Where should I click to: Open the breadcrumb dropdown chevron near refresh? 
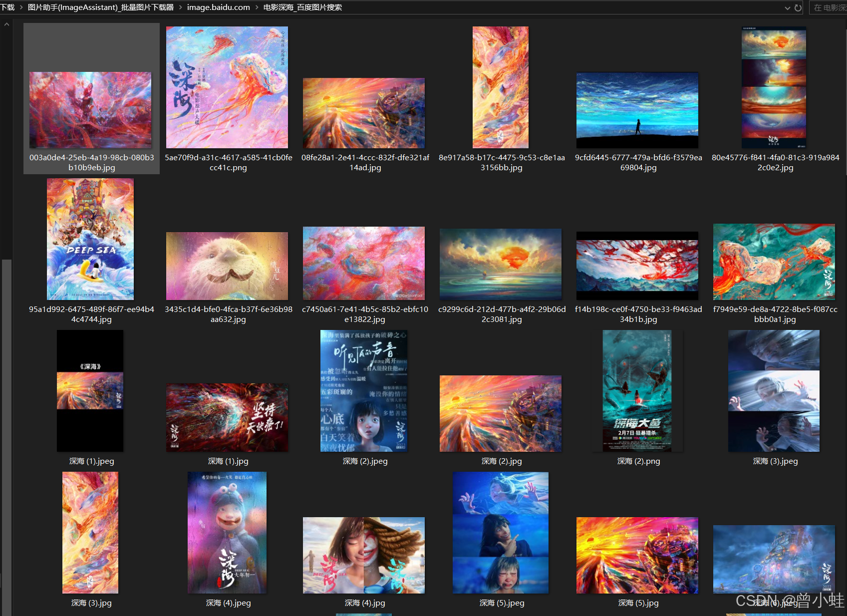click(788, 7)
